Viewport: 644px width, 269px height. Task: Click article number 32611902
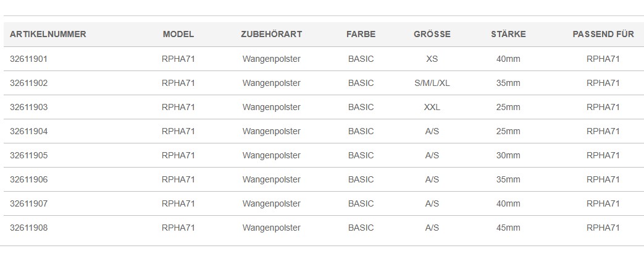[x=29, y=83]
